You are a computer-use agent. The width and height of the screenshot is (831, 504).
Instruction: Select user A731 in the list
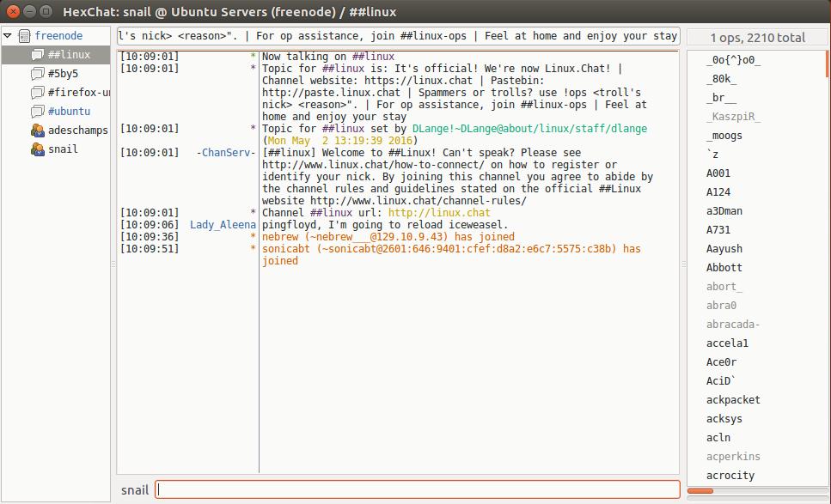[718, 230]
